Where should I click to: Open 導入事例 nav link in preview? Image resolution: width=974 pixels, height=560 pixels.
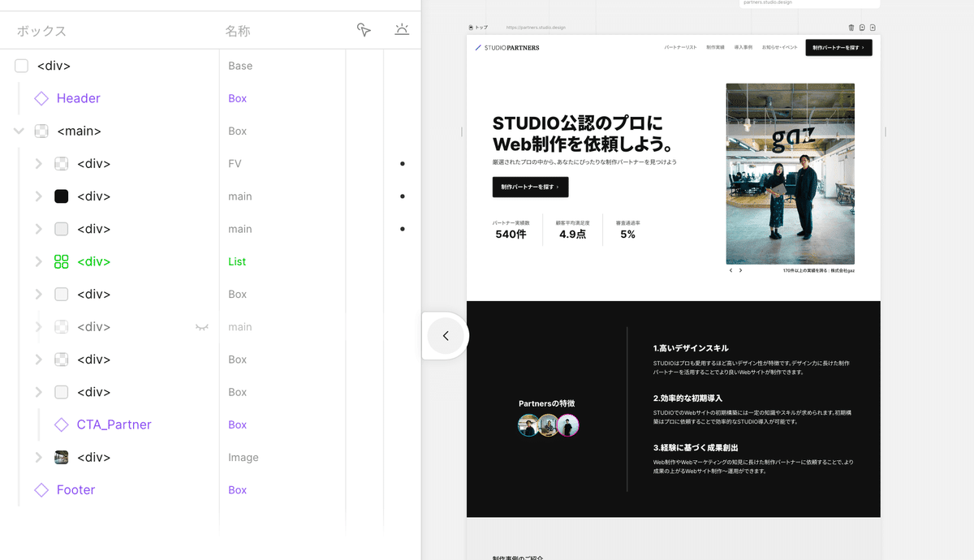click(x=743, y=48)
